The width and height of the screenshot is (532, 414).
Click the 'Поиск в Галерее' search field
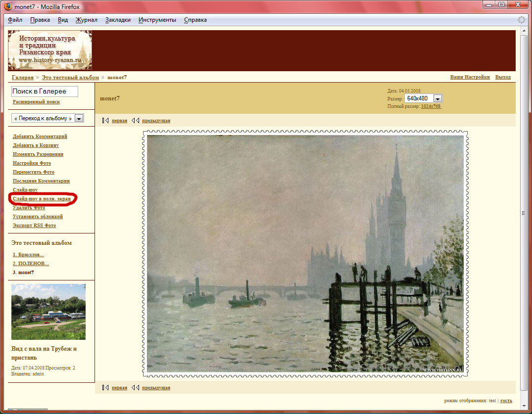click(x=45, y=91)
